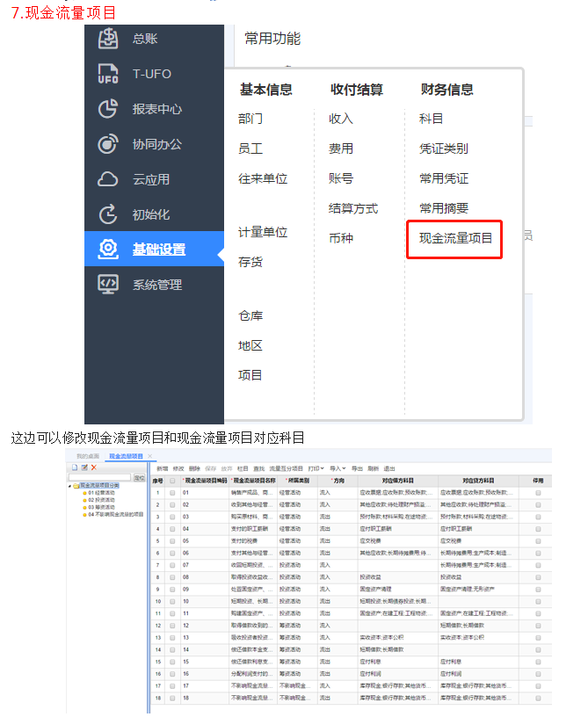Select tree item 04 不影响现金流量的项目

click(116, 514)
